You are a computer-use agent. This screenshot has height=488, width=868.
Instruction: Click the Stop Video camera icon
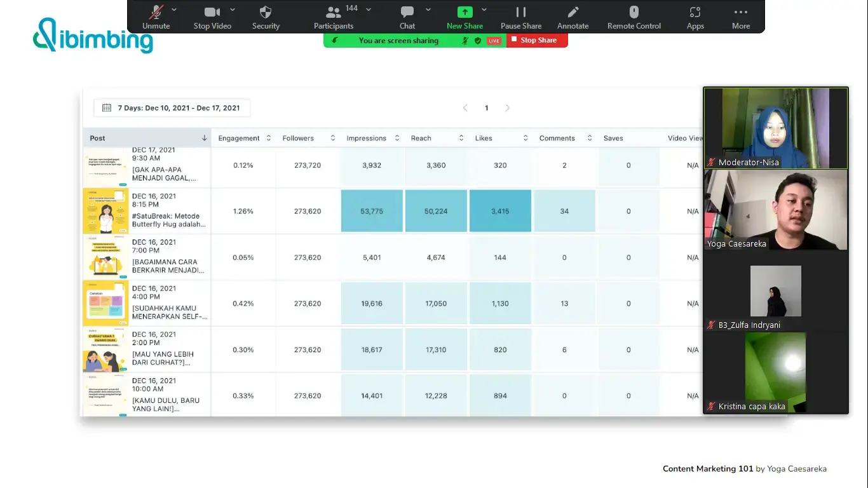click(212, 12)
